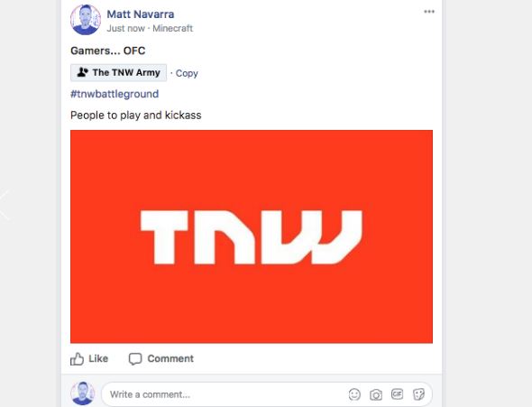The height and width of the screenshot is (407, 532).
Task: Open the post's 'Just now' timestamp
Action: (125, 28)
